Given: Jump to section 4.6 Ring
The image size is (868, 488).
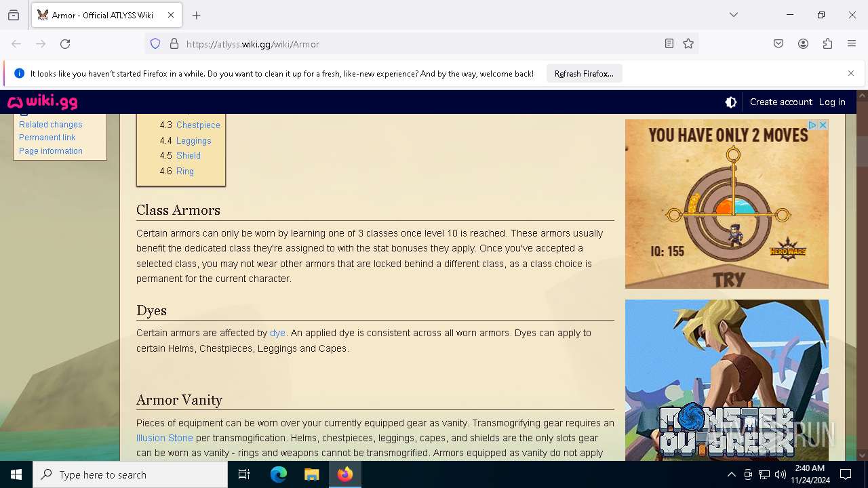Looking at the screenshot, I should point(185,171).
